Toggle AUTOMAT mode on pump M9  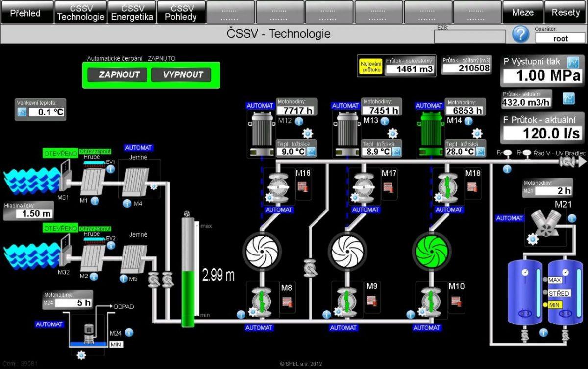(344, 328)
